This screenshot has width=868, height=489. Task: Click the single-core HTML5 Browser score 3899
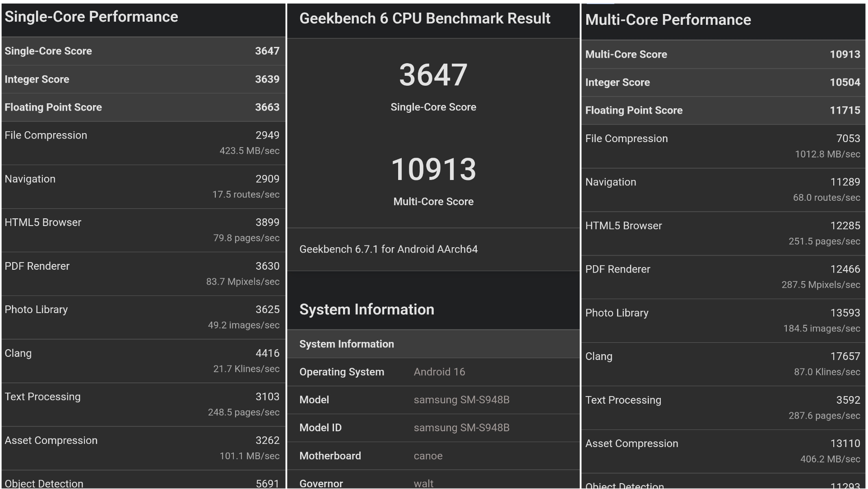point(268,222)
